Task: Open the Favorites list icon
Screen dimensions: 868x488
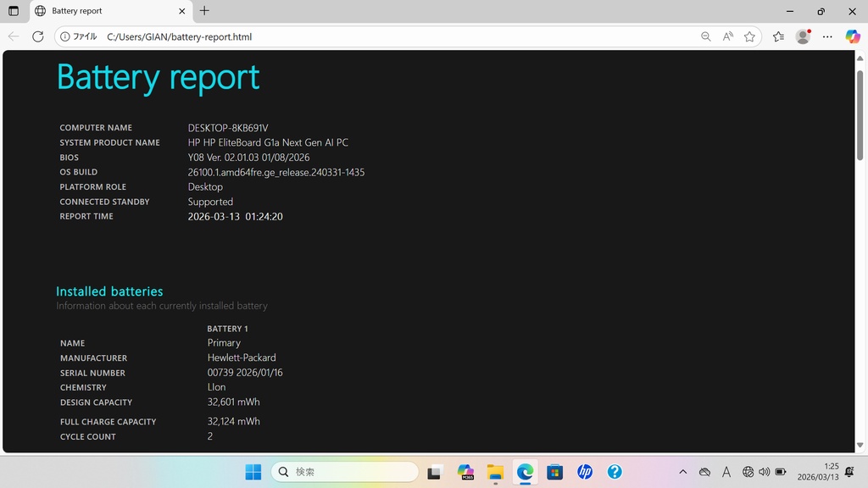Action: tap(778, 36)
